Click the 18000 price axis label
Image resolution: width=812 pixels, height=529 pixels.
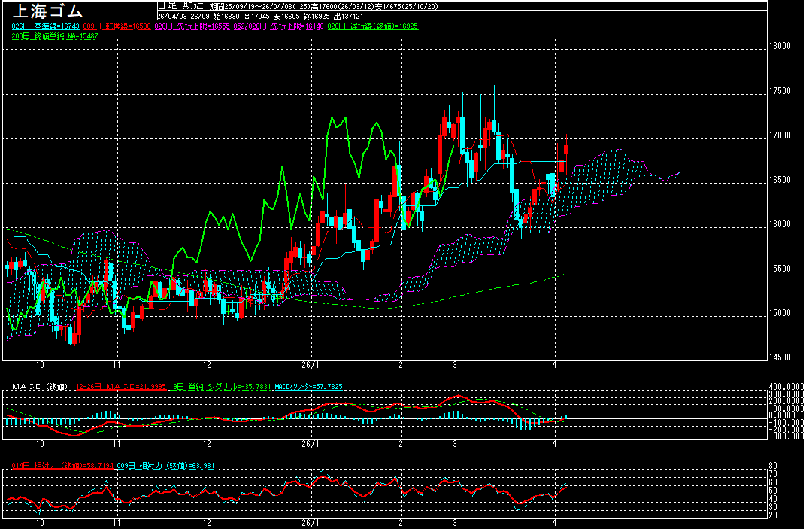coord(780,45)
